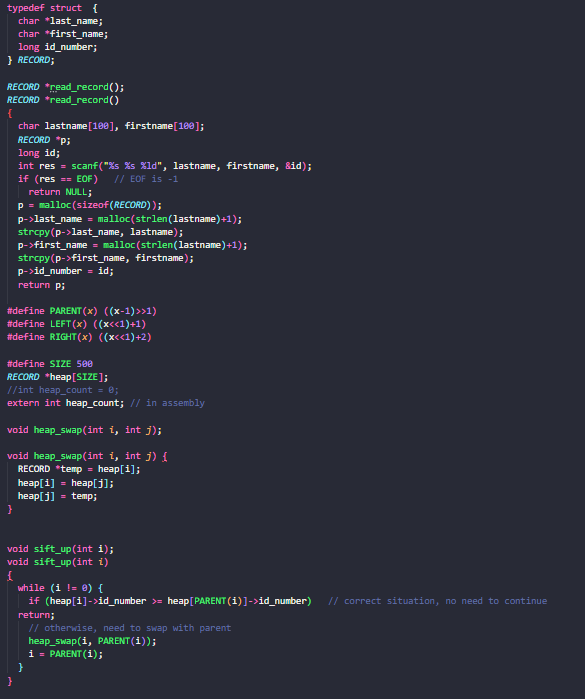The image size is (585, 699).
Task: Click the 'p->first_name = malloc' line
Action: coord(132,245)
